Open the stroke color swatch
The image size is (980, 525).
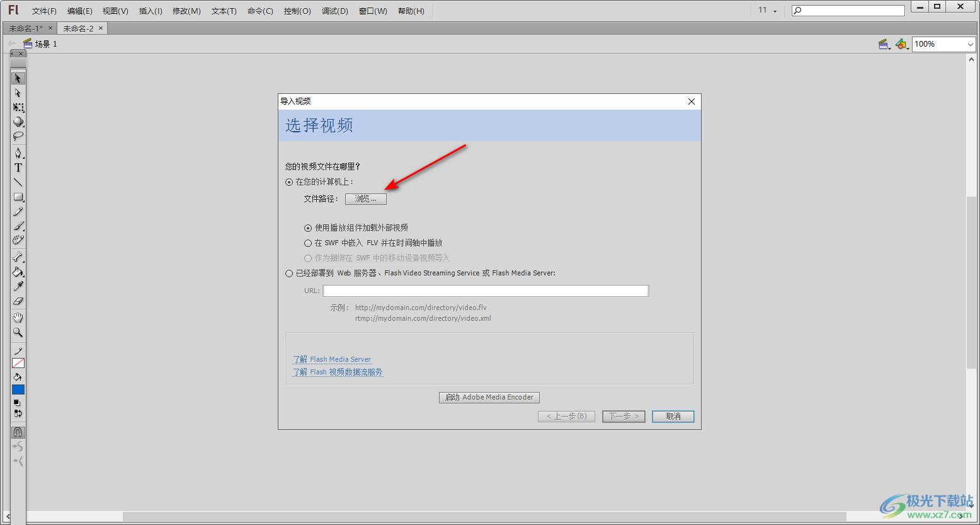(18, 363)
